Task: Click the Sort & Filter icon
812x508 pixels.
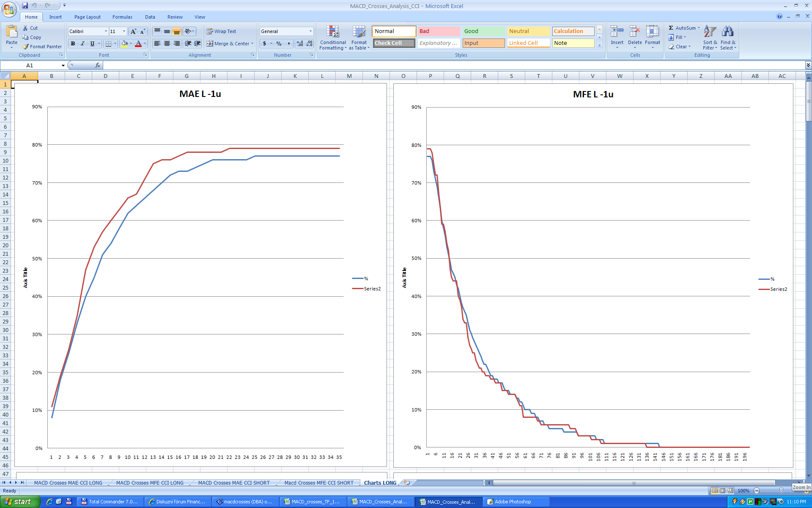Action: [710, 32]
